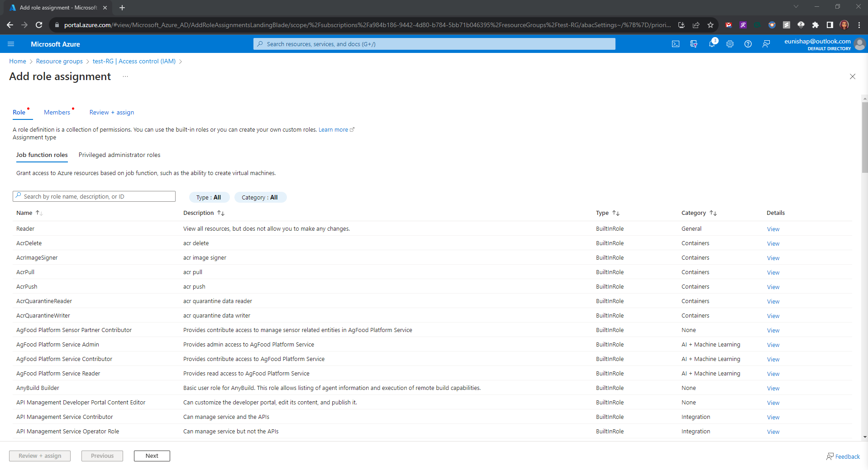The width and height of the screenshot is (868, 470).
Task: Close the Add role assignment blade
Action: (x=852, y=76)
